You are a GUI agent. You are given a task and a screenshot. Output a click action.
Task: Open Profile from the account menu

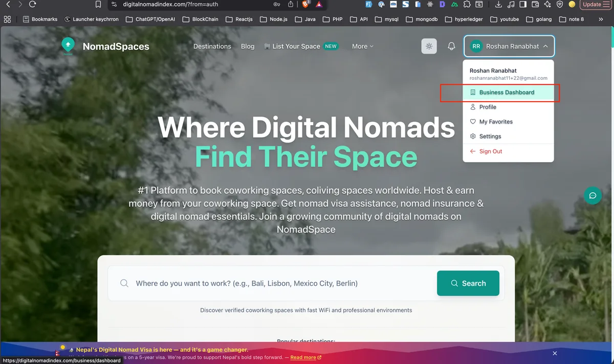coord(487,107)
